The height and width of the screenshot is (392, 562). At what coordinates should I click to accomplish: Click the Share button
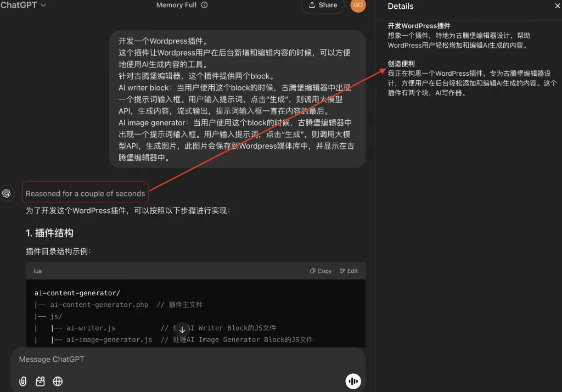(x=323, y=5)
